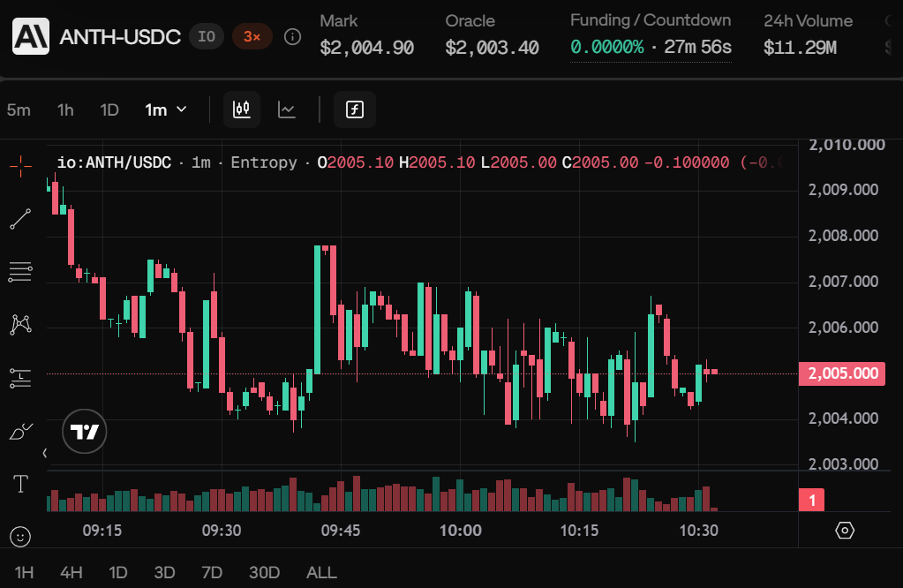Switch to candlestick chart style
Screen dimensions: 903x588
point(241,109)
